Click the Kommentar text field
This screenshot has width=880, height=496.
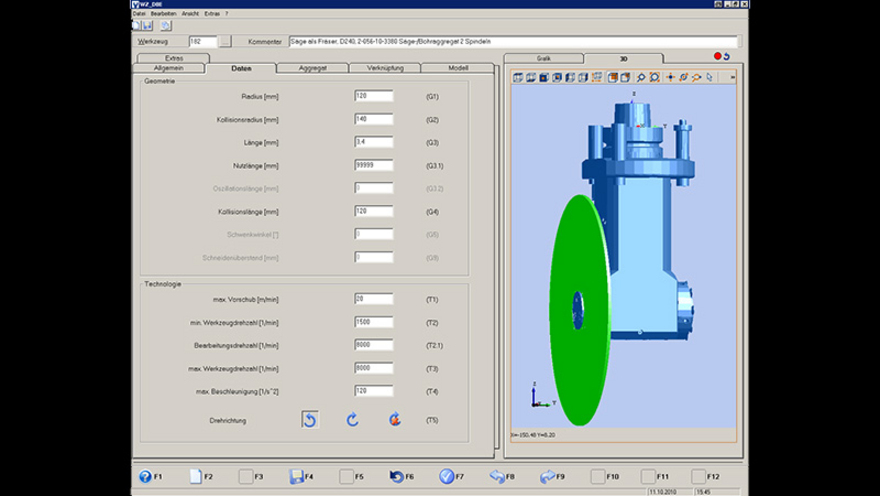(513, 42)
